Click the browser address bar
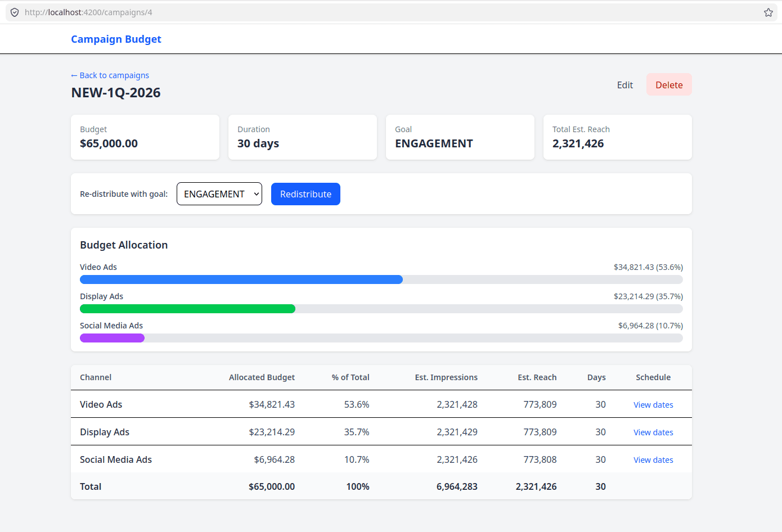 pyautogui.click(x=225, y=12)
